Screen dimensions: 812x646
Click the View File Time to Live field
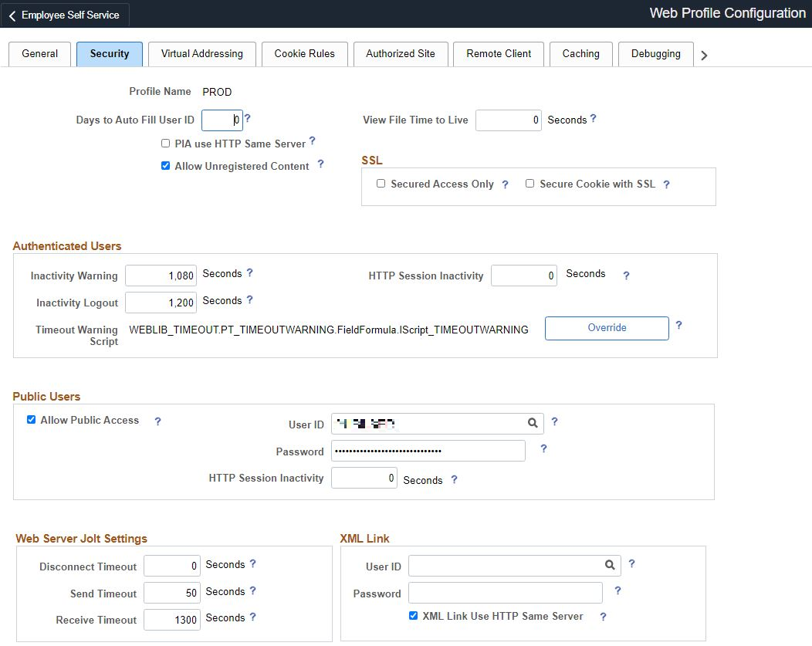click(509, 120)
